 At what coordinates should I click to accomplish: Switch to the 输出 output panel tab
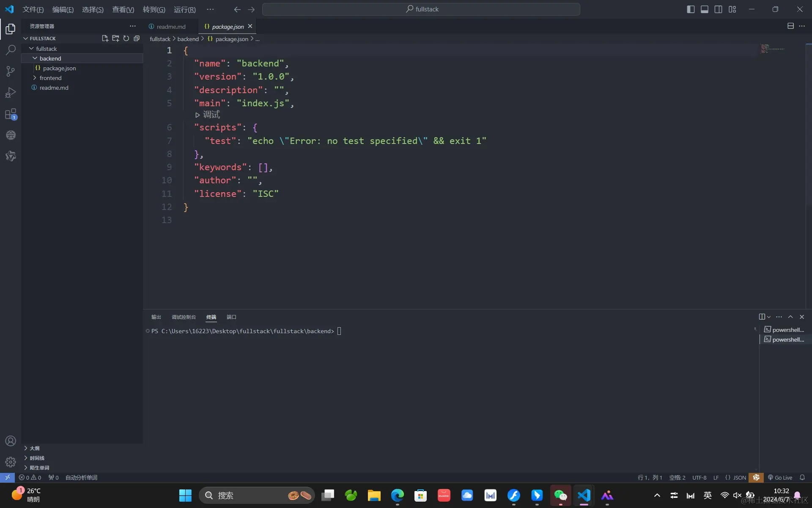(156, 317)
